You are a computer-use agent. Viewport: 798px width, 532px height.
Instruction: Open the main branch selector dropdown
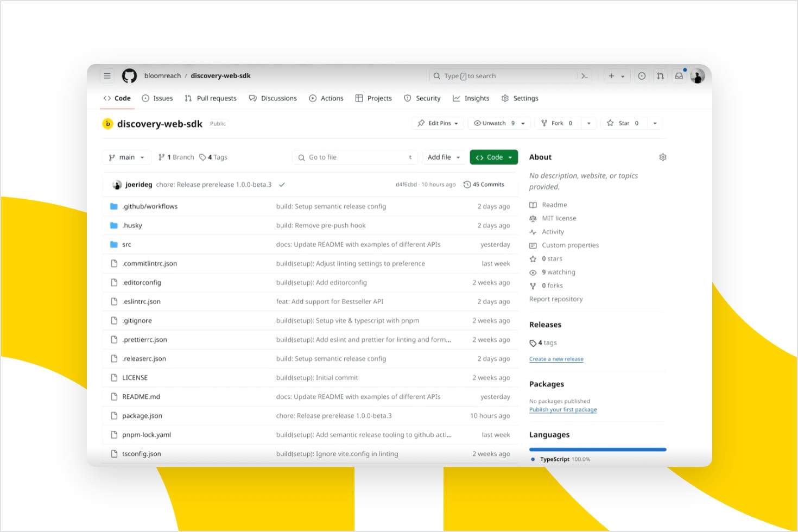point(126,157)
